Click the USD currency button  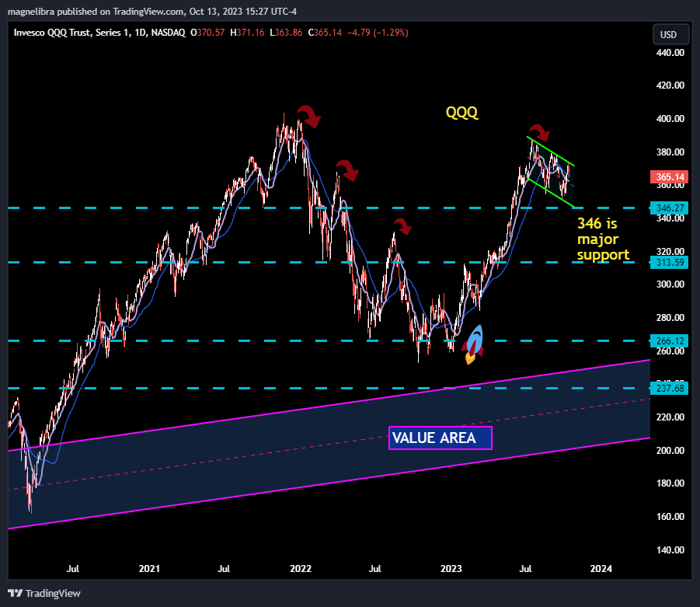pos(670,34)
